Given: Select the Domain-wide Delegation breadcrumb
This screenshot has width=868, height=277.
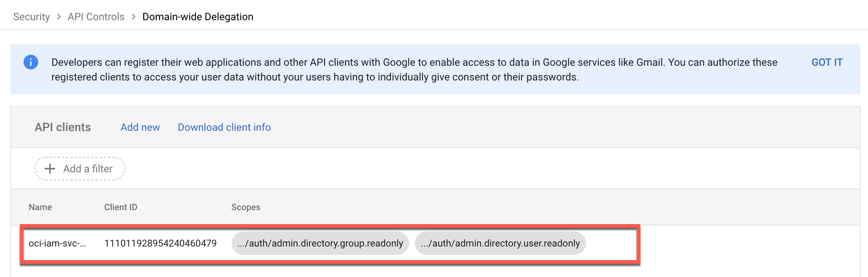Looking at the screenshot, I should click(198, 17).
